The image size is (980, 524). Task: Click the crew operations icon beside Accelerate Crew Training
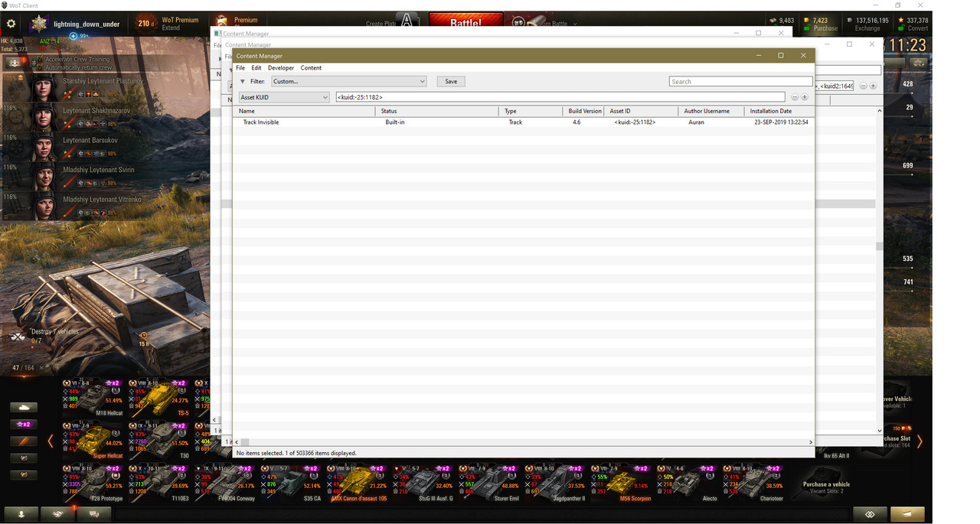[14, 63]
